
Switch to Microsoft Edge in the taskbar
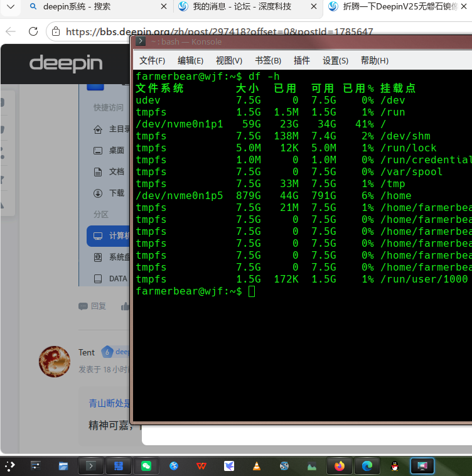tap(367, 466)
